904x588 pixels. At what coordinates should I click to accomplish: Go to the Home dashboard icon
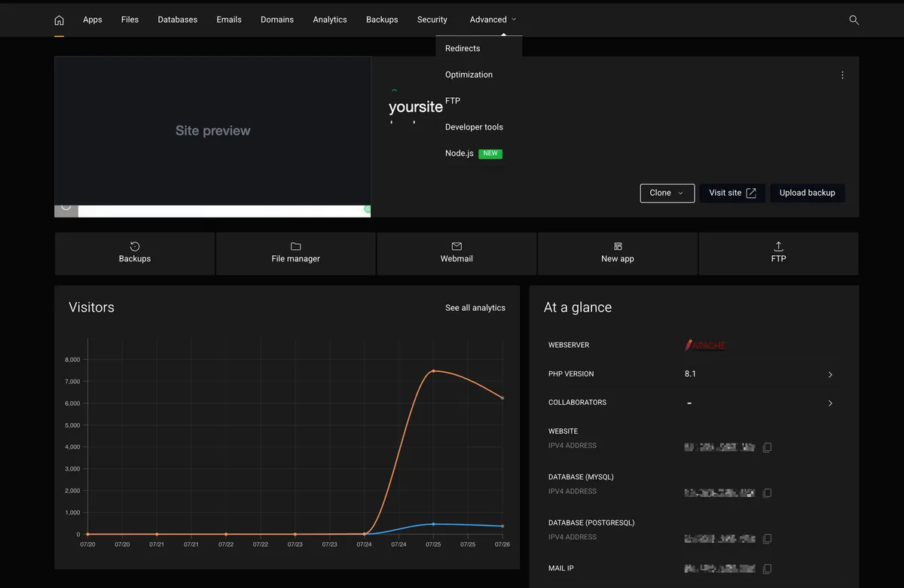(x=60, y=20)
